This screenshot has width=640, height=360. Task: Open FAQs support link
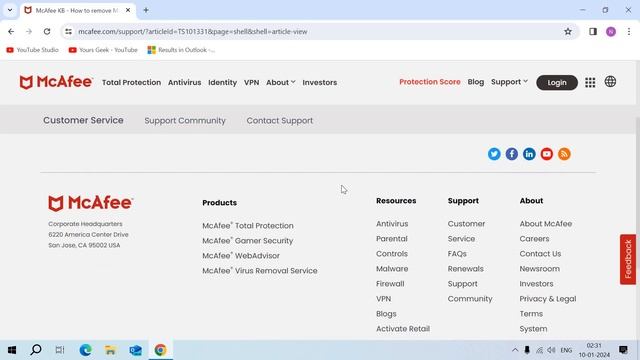point(457,254)
